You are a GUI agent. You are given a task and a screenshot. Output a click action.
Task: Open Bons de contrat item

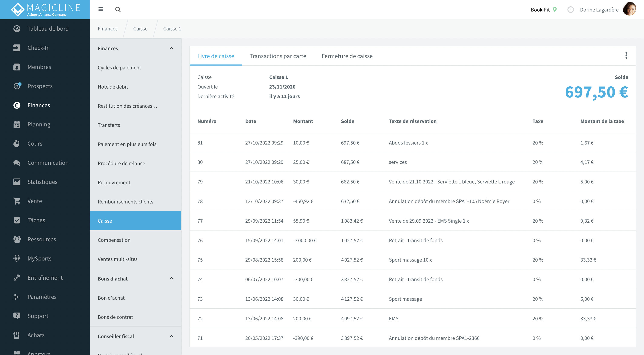tap(136, 317)
